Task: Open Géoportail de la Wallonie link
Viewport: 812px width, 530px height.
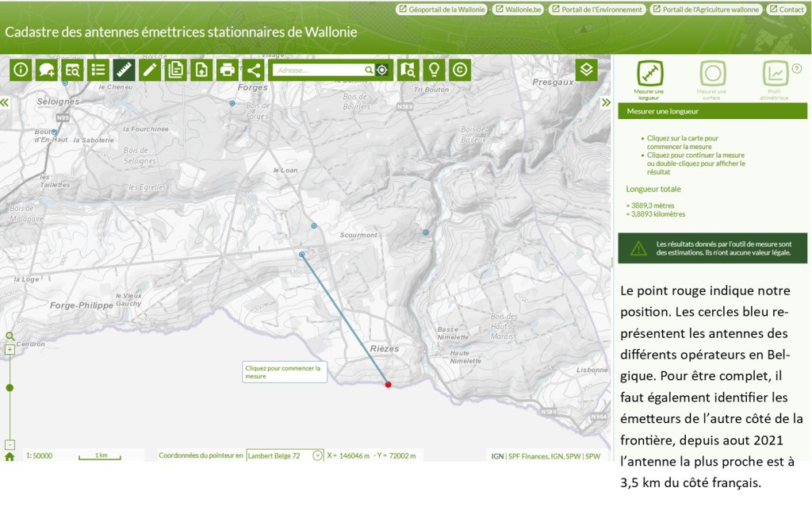Action: [442, 10]
